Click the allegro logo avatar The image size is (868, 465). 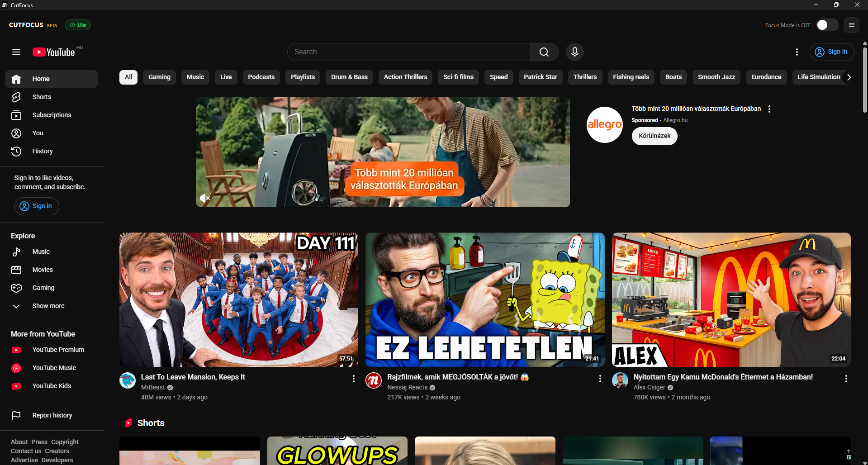coord(605,125)
